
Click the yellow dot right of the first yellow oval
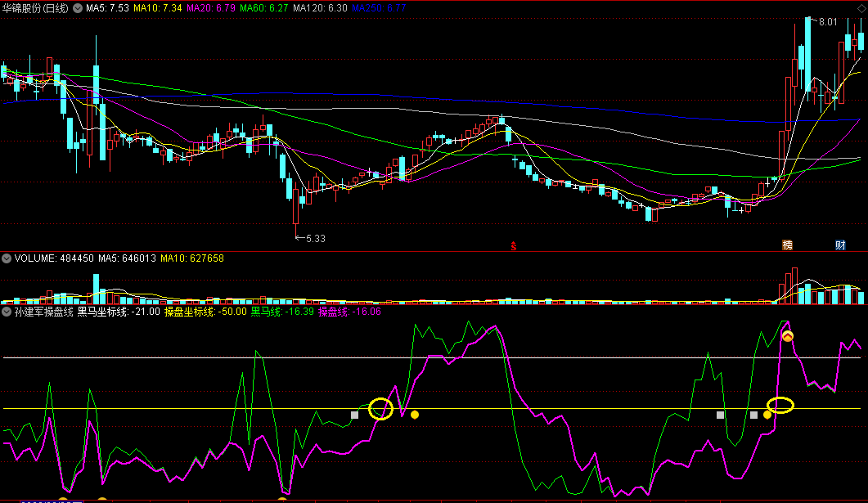pos(415,415)
